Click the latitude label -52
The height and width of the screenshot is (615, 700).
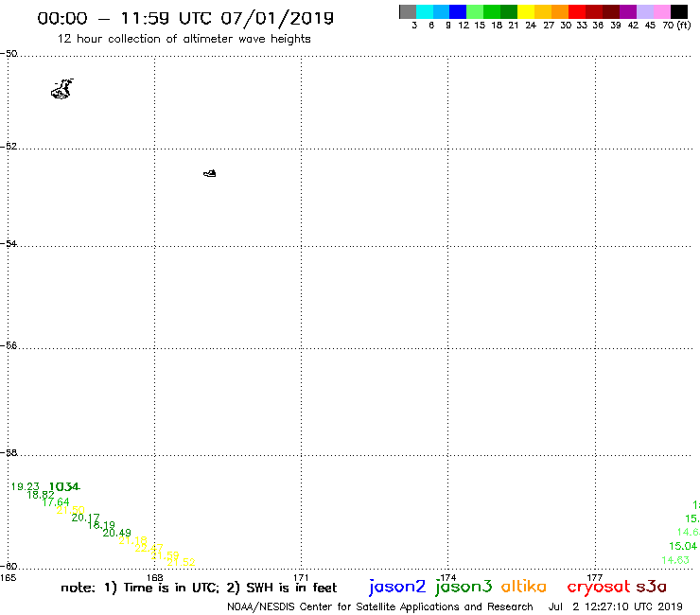pos(9,146)
